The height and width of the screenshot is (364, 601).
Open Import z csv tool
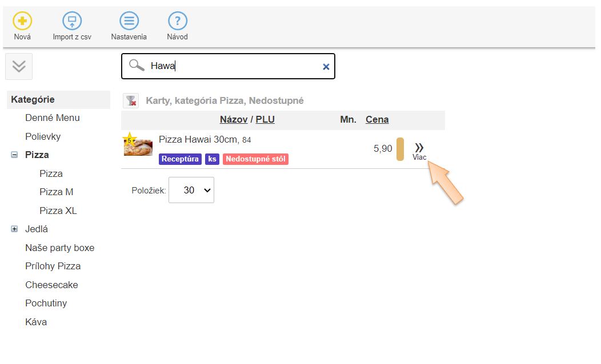coord(72,22)
